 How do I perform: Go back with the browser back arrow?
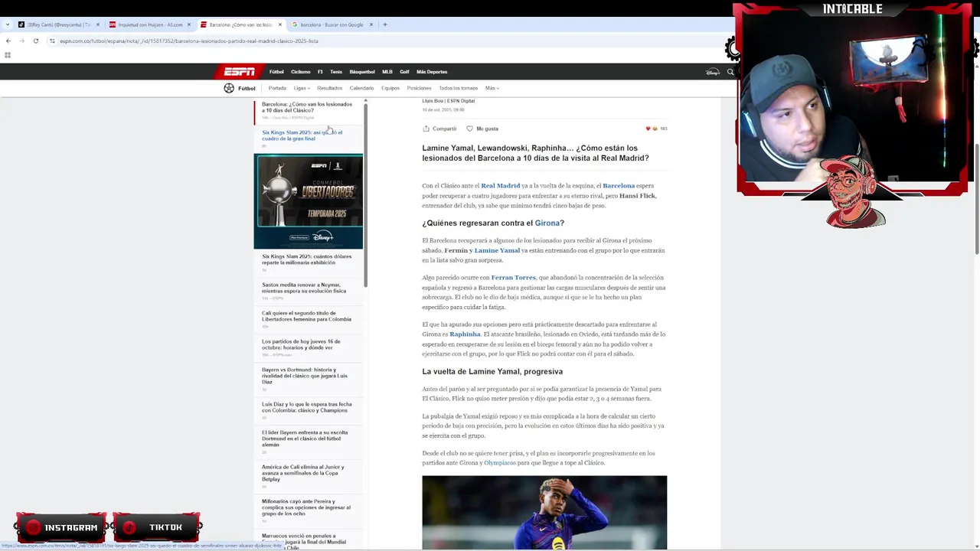point(8,41)
